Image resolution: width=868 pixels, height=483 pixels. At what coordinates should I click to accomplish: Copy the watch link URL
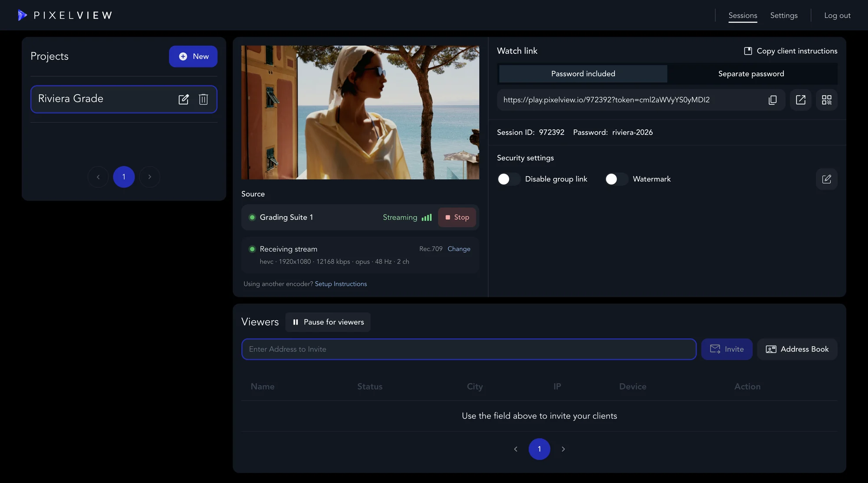(773, 100)
